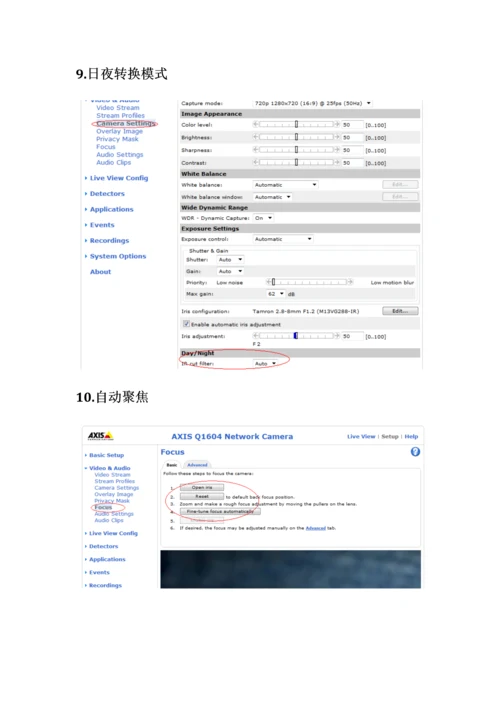Image resolution: width=500 pixels, height=707 pixels.
Task: Switch to the Advanced tab
Action: coord(197,465)
